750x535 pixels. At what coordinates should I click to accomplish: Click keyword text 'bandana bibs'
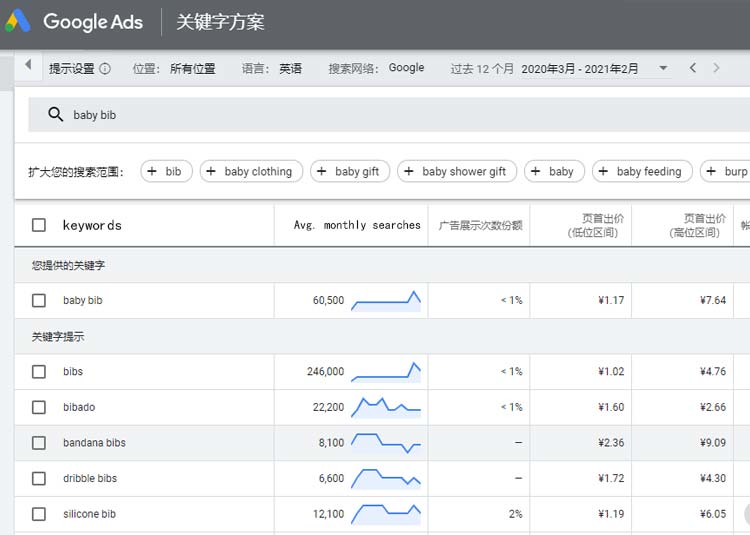coord(94,443)
